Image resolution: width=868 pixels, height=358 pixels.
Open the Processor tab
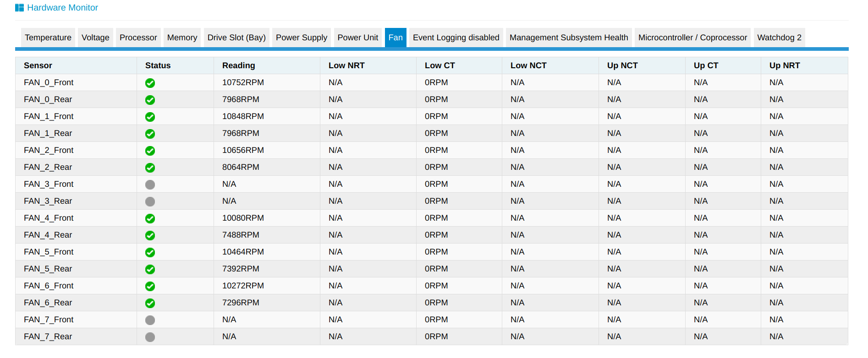[138, 38]
